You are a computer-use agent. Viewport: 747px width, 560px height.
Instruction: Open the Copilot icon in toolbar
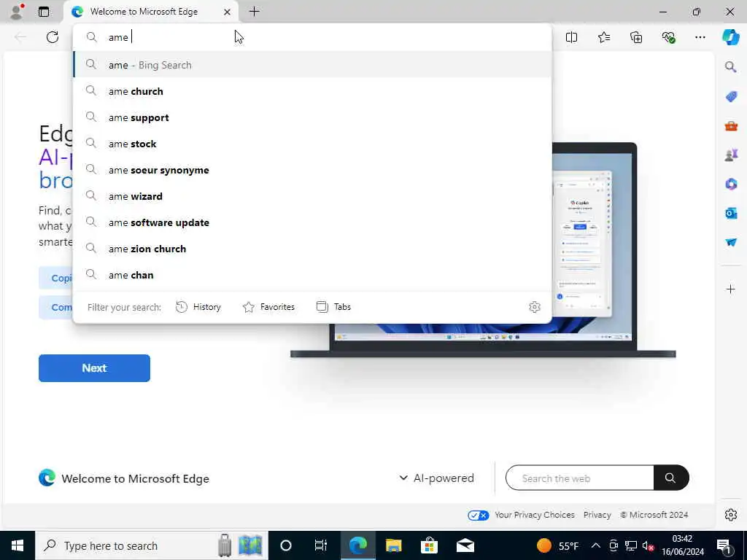pos(730,37)
